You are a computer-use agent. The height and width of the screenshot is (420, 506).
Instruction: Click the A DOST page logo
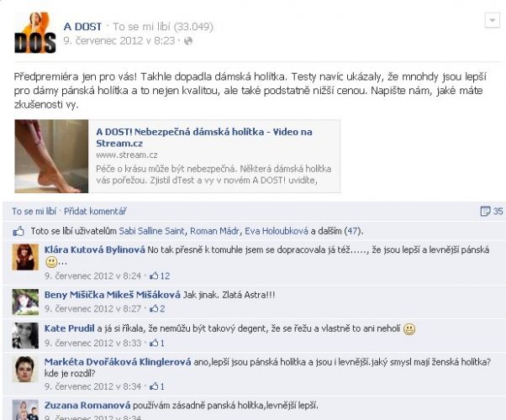[35, 32]
